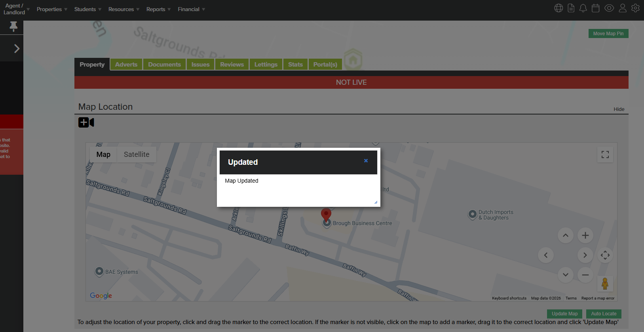644x332 pixels.
Task: Open the notifications bell icon
Action: click(x=583, y=8)
